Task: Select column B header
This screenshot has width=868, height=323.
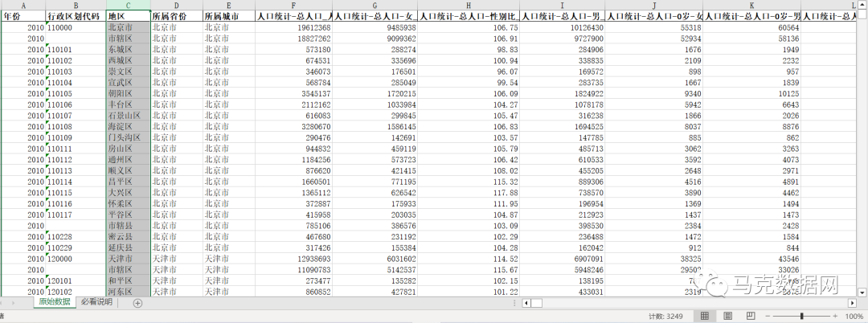Action: point(76,5)
